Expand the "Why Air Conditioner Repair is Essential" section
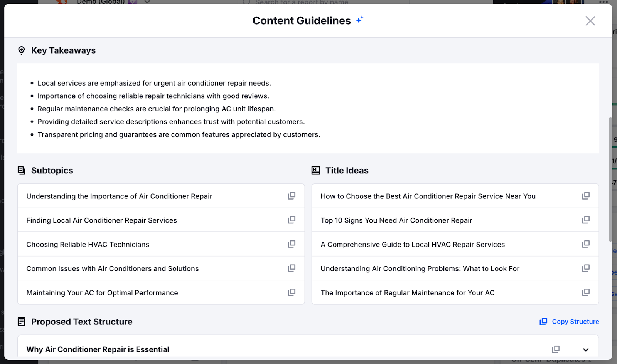This screenshot has height=364, width=617. [x=586, y=349]
